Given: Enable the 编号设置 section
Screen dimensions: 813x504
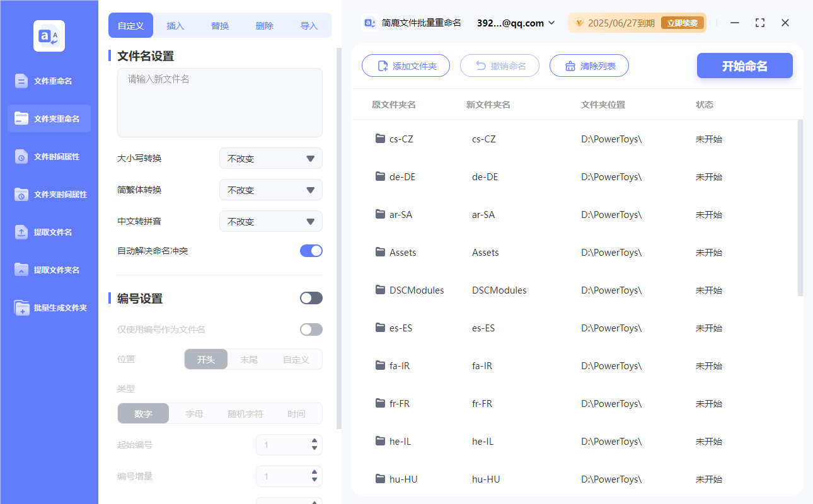Looking at the screenshot, I should [x=311, y=297].
